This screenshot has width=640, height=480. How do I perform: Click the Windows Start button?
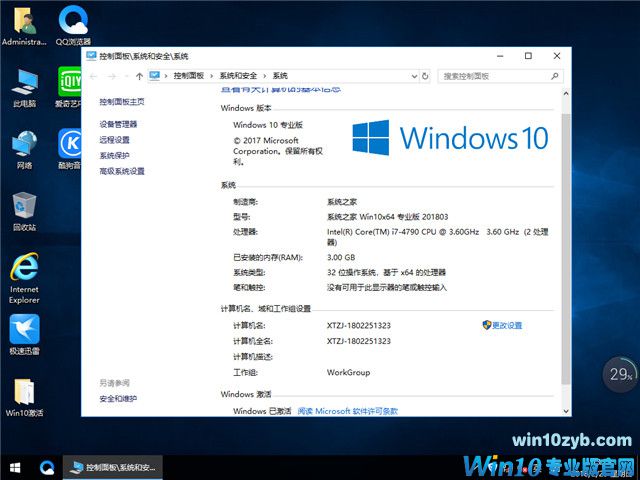pos(15,467)
